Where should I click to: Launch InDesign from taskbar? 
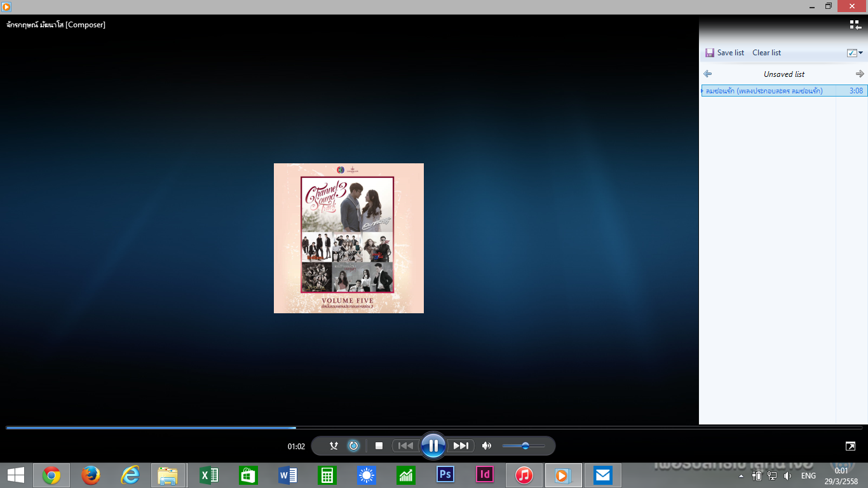pyautogui.click(x=485, y=475)
